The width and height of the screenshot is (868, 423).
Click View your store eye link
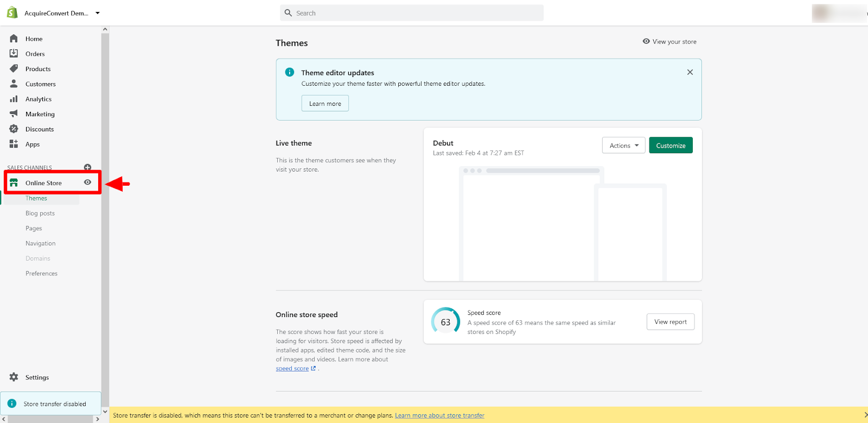coord(669,42)
